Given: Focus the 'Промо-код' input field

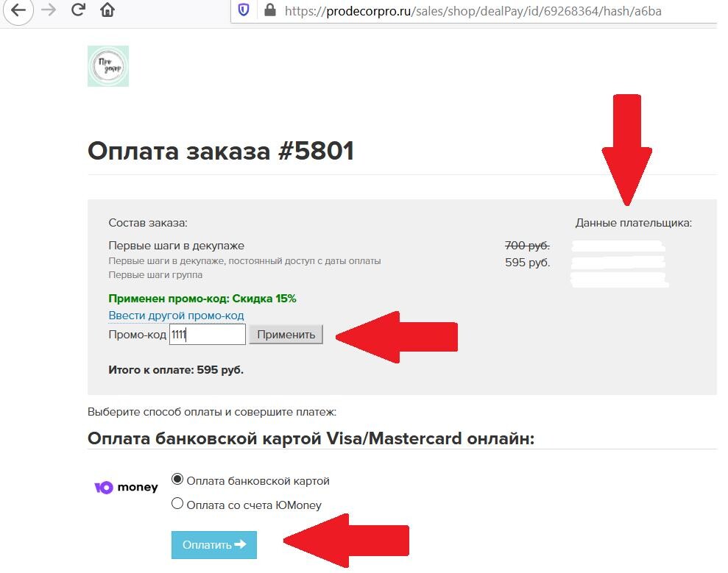Looking at the screenshot, I should tap(207, 334).
